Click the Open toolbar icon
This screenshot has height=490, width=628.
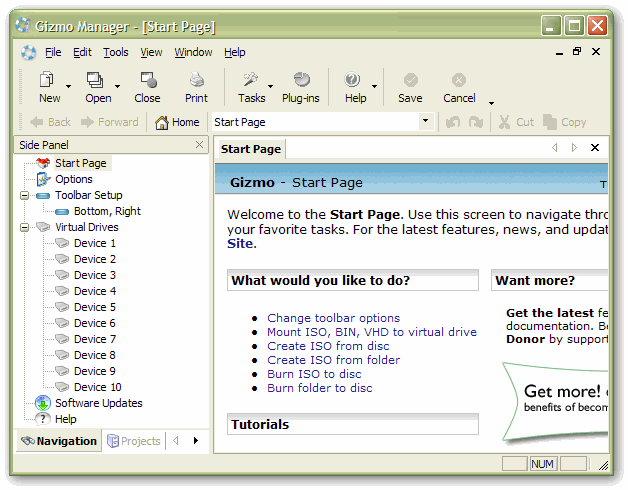(95, 80)
